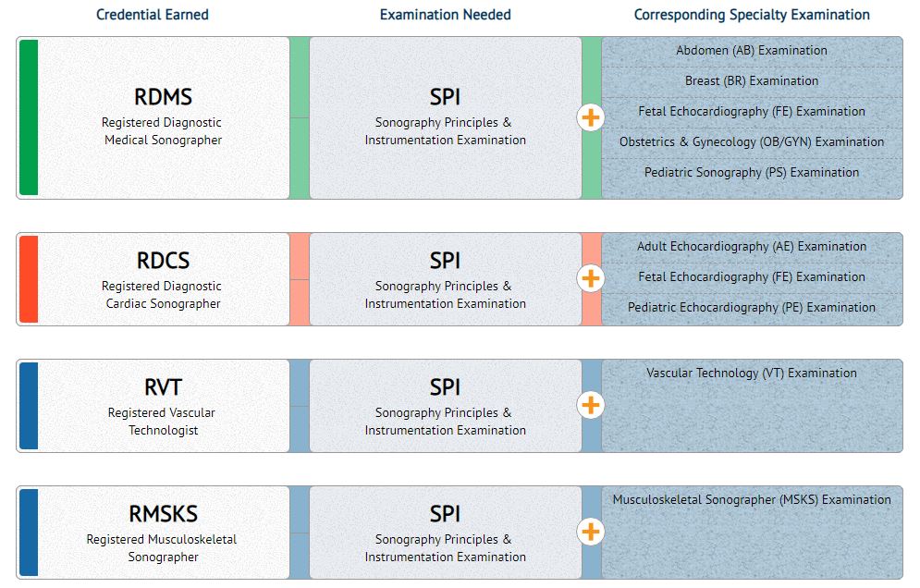Open Abdomen (AB) Examination
The height and width of the screenshot is (588, 920).
tap(752, 51)
